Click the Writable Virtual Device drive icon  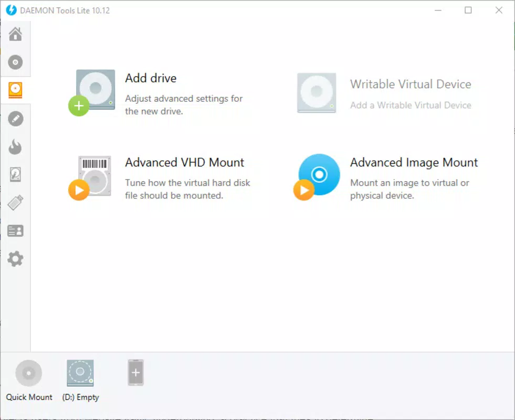pyautogui.click(x=317, y=93)
